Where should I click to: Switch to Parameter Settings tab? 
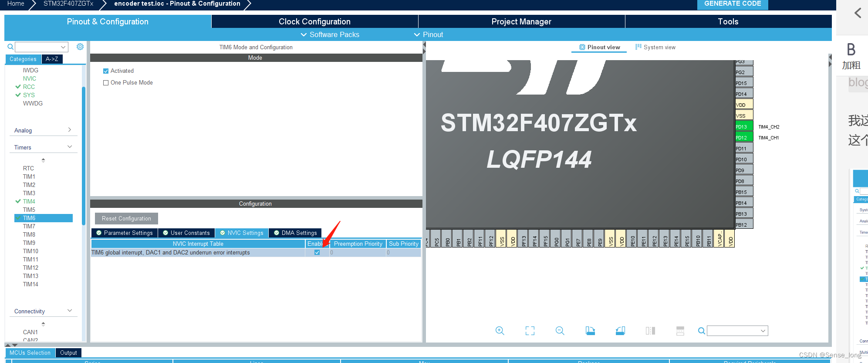pos(124,233)
